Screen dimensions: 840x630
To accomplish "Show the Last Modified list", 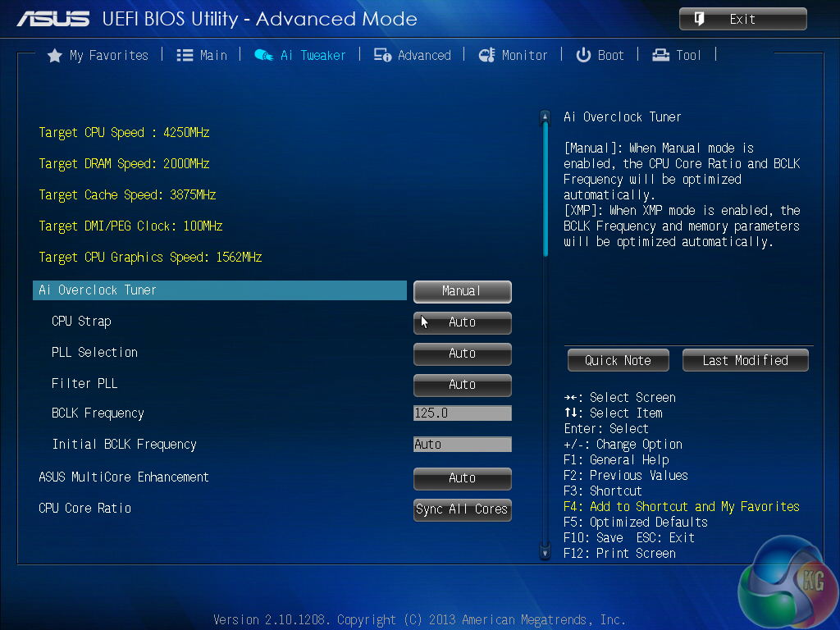I will tap(745, 360).
